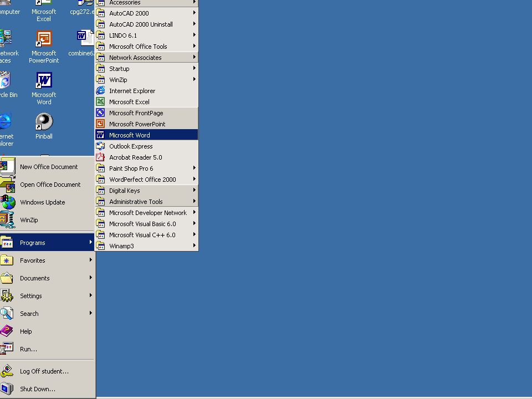532x399 pixels.
Task: Click the Pinball desktop shortcut
Action: tap(44, 126)
